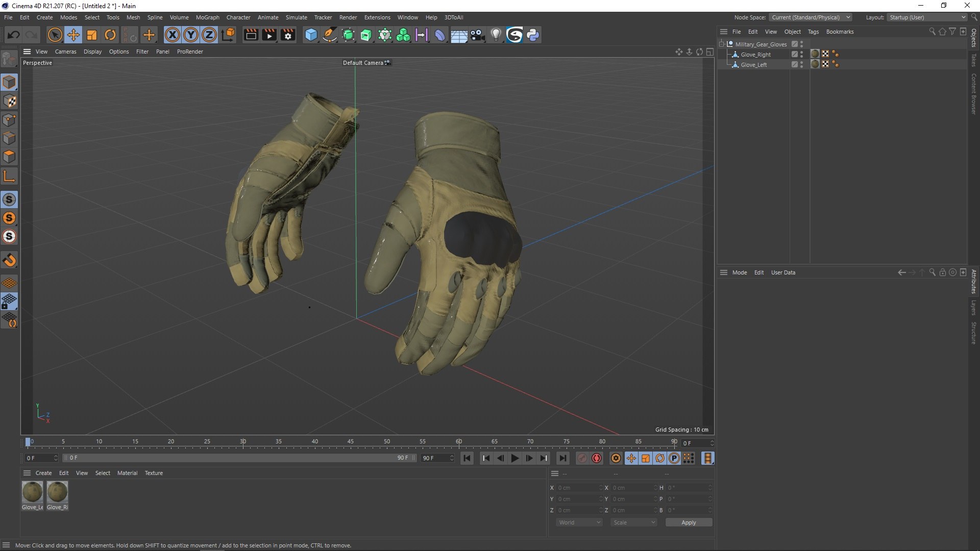Open the Spline Pen tool
Image resolution: width=980 pixels, height=551 pixels.
[x=330, y=35]
